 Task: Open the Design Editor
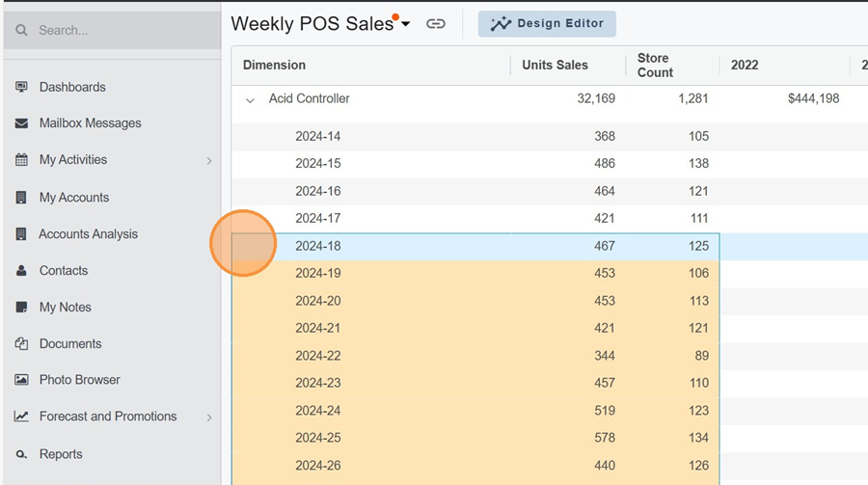pos(547,24)
